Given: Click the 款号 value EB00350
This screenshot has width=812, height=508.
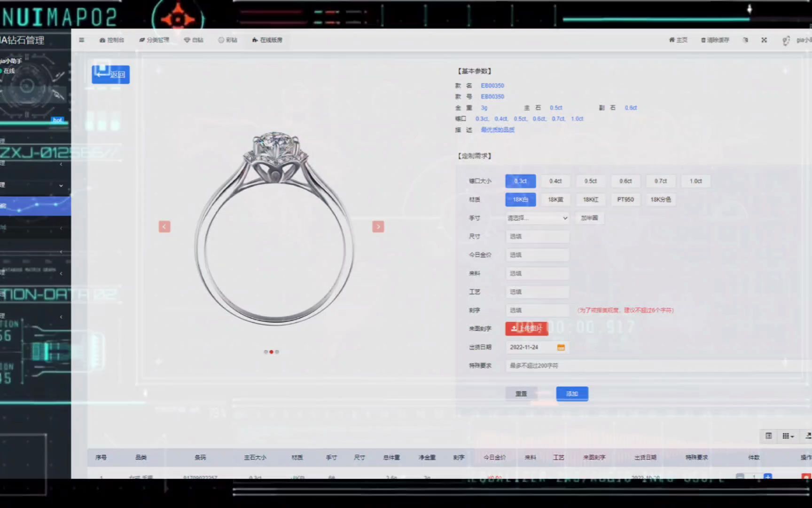Looking at the screenshot, I should click(492, 96).
